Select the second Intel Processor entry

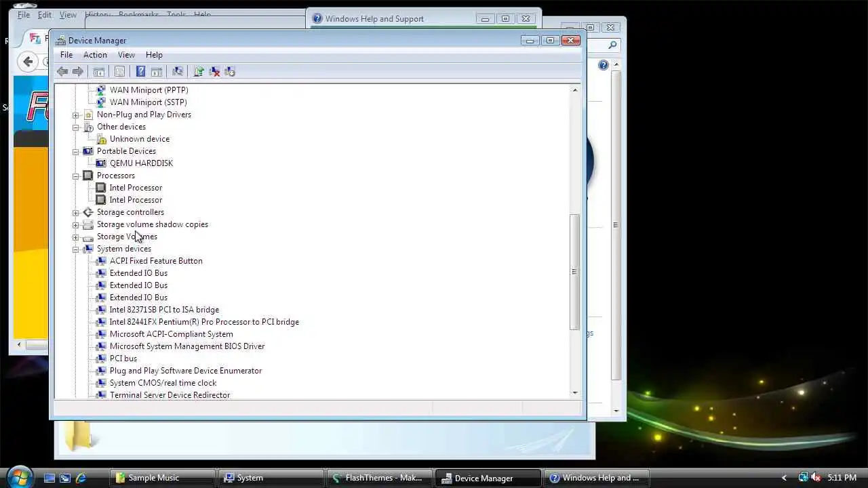(x=136, y=200)
